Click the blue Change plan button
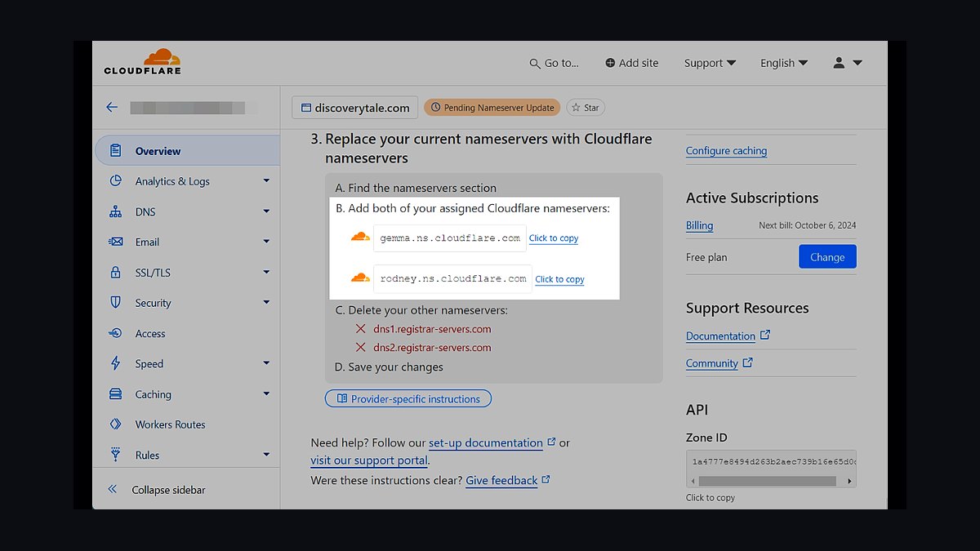 point(827,256)
